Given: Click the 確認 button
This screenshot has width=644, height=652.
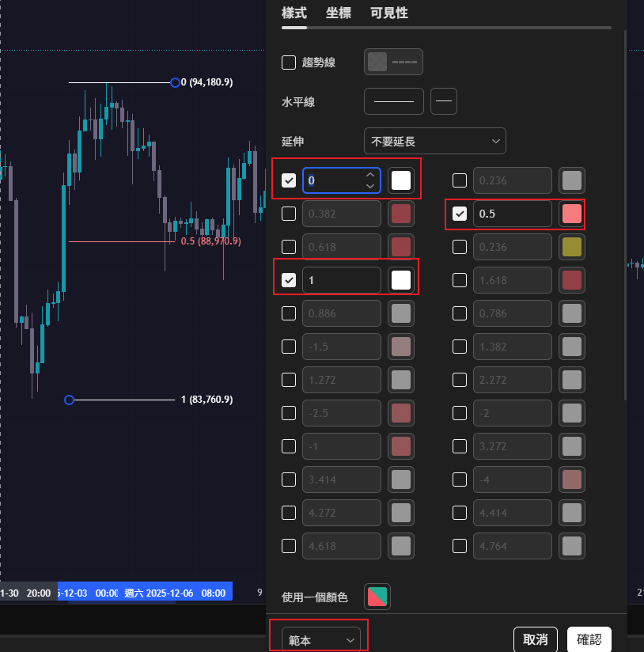Looking at the screenshot, I should point(589,639).
